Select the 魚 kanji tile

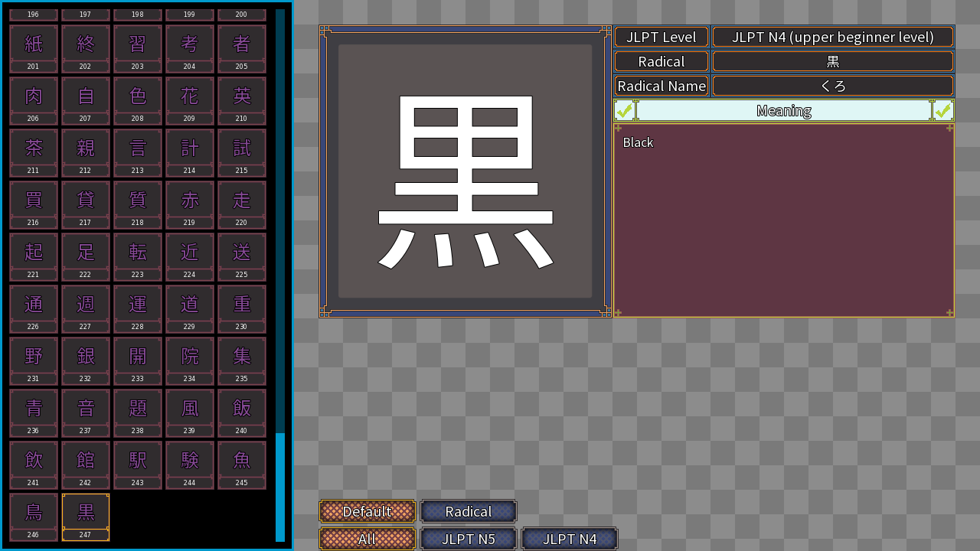241,459
